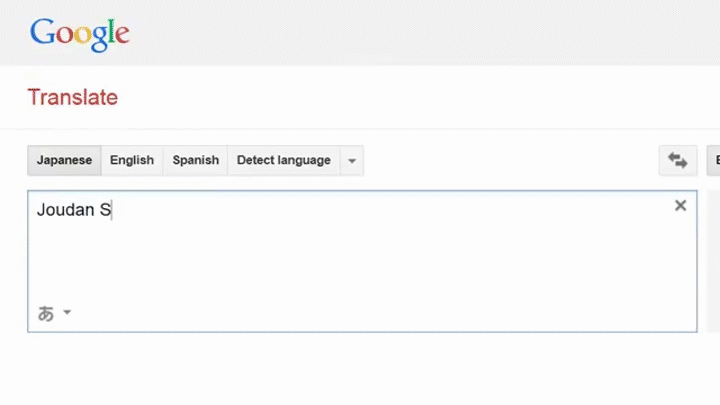The image size is (720, 405).
Task: Select Japanese as source language
Action: [64, 160]
